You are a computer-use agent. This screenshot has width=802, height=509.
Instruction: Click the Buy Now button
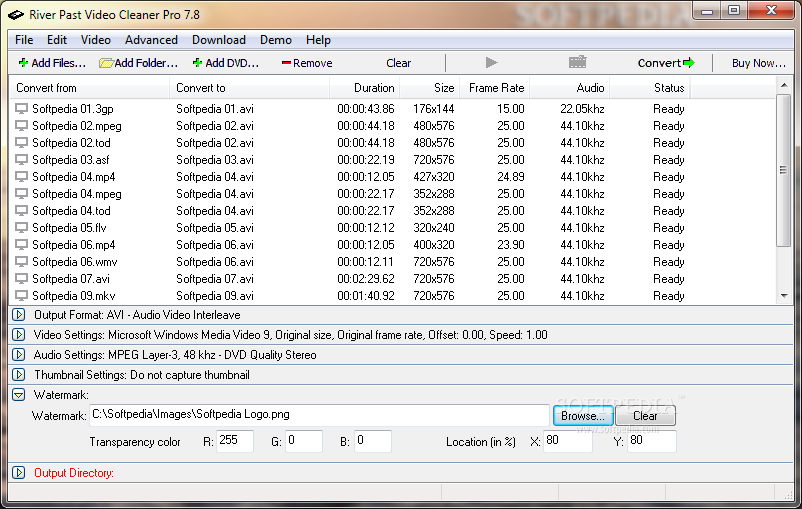(759, 63)
